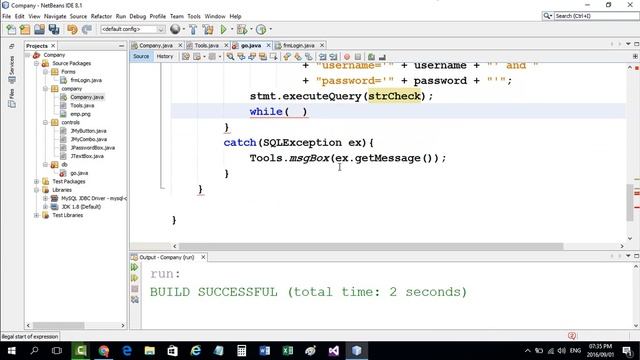This screenshot has width=640, height=360.
Task: Click the Projects panel horizontal scrollbar
Action: coord(59,325)
